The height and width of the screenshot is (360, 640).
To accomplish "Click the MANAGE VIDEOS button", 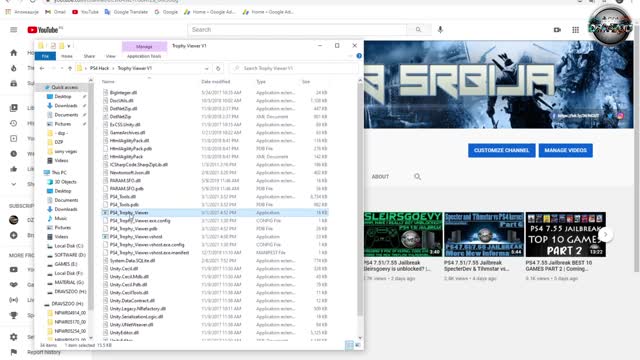I will pyautogui.click(x=565, y=150).
